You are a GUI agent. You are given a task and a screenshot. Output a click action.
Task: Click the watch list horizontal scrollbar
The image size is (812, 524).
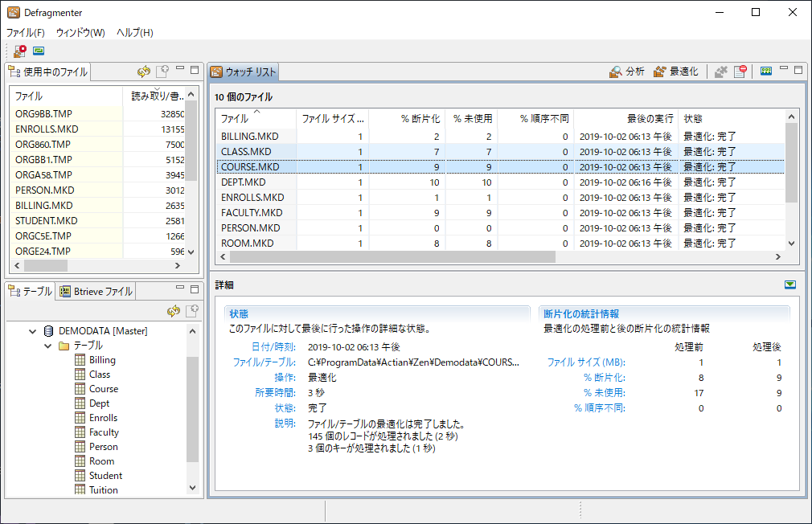[388, 257]
